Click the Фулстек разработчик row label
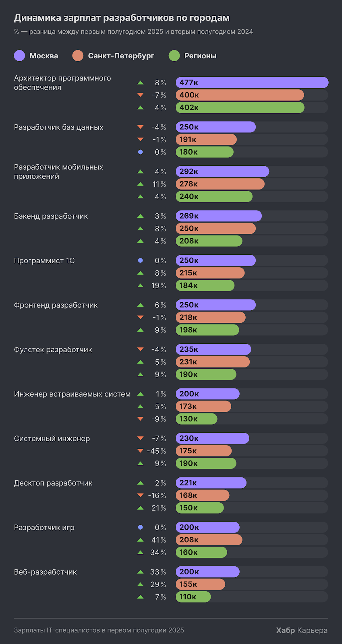Image resolution: width=342 pixels, height=644 pixels. coord(53,349)
